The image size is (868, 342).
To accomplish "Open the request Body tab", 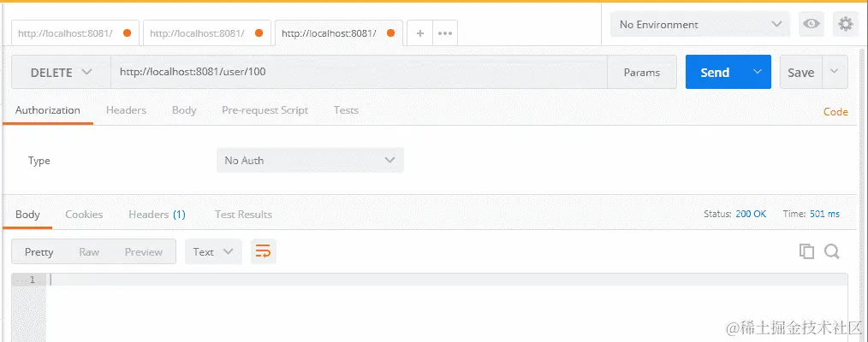I will [x=184, y=110].
